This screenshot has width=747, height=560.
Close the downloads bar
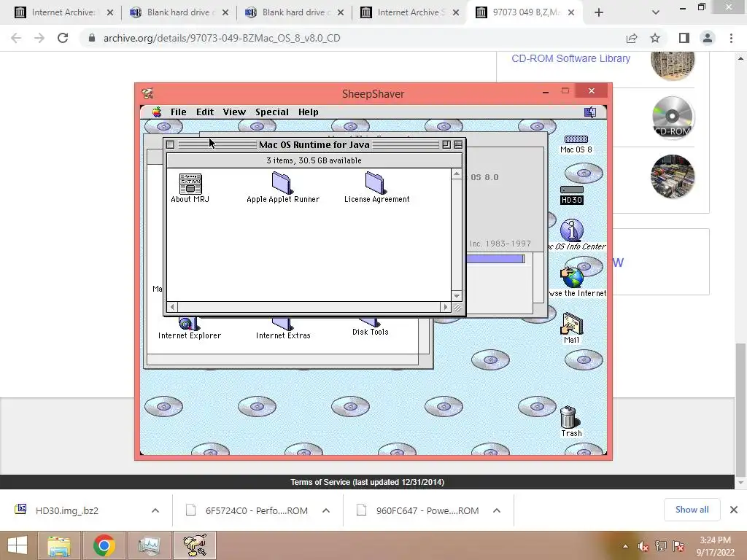[734, 510]
